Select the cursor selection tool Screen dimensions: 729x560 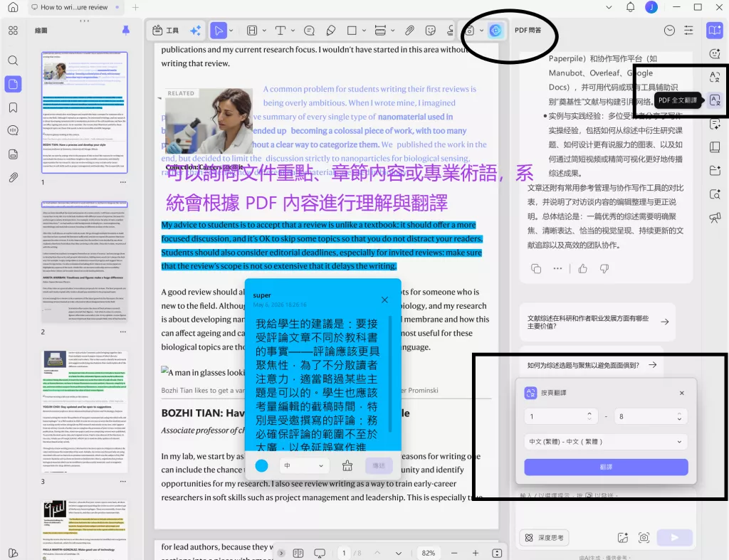pos(218,31)
